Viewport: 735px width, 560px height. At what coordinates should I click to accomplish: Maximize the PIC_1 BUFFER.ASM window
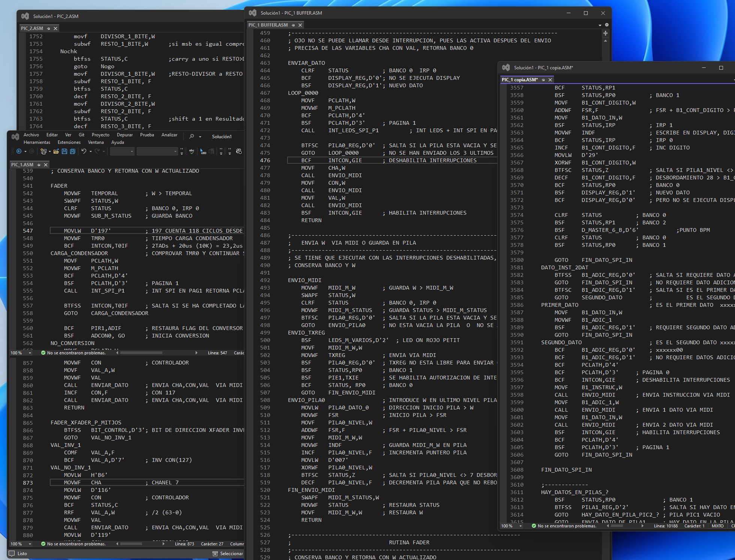coord(586,13)
